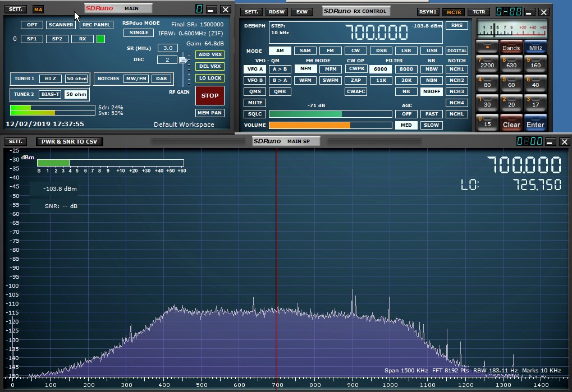Image resolution: width=572 pixels, height=392 pixels.
Task: Select the 40 band keypad button
Action: [536, 84]
